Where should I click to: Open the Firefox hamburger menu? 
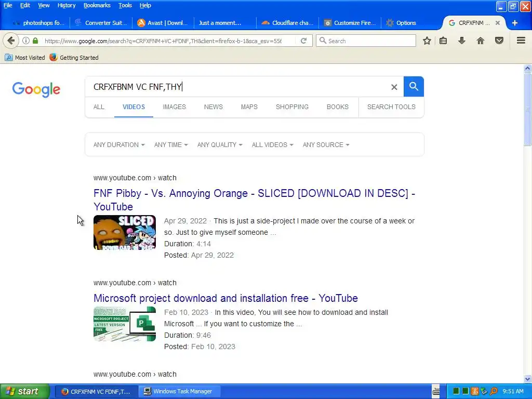521,41
